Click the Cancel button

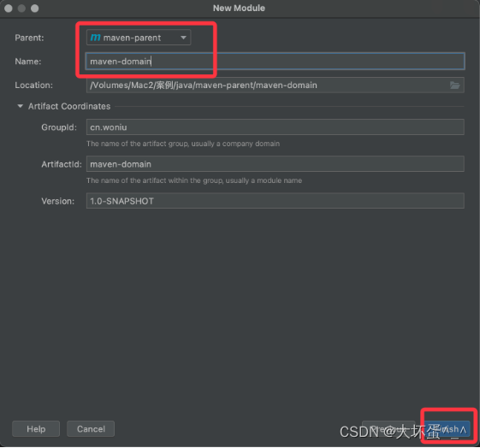91,428
